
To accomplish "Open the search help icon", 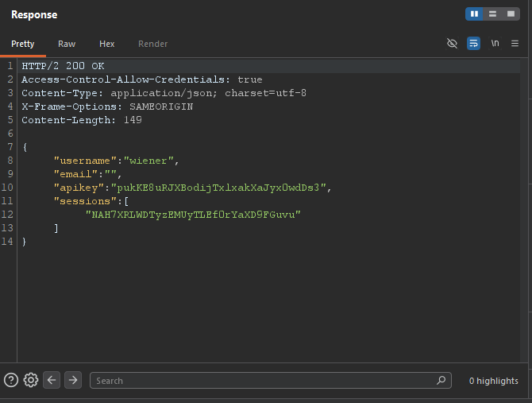I will pos(11,380).
